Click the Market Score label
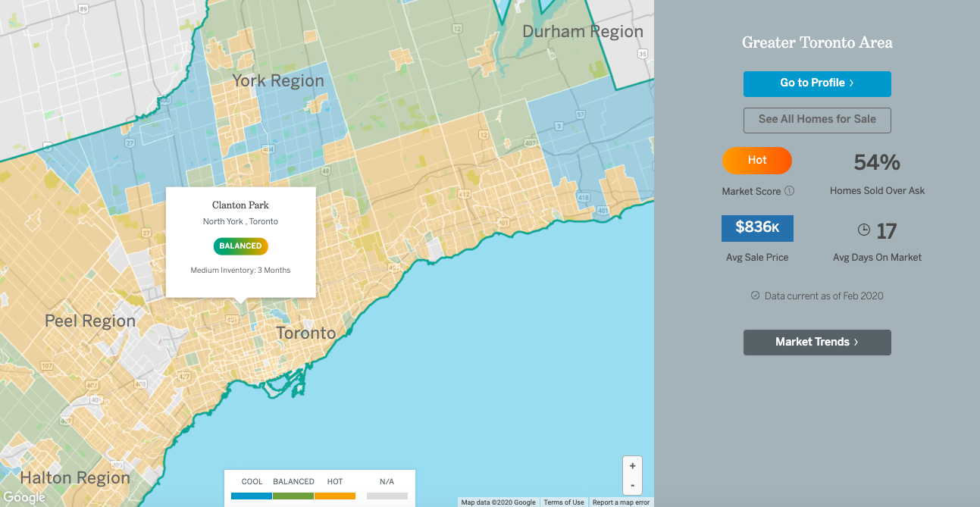Image resolution: width=980 pixels, height=507 pixels. [751, 192]
